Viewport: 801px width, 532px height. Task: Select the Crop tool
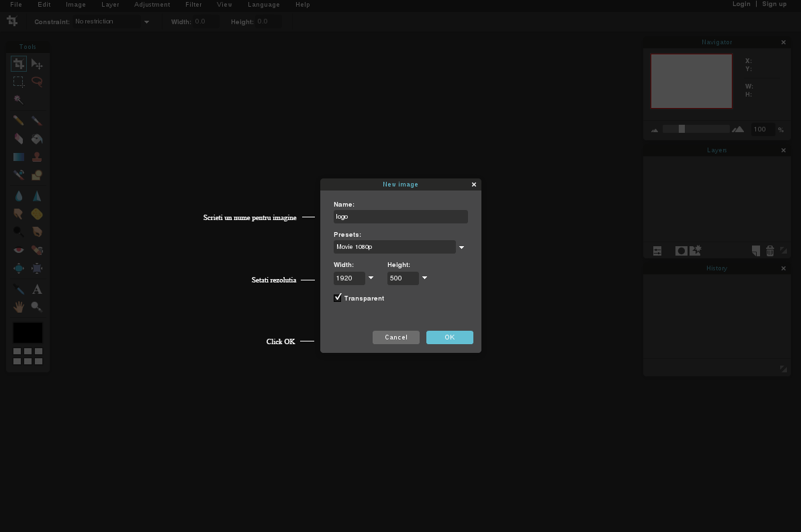pos(18,64)
